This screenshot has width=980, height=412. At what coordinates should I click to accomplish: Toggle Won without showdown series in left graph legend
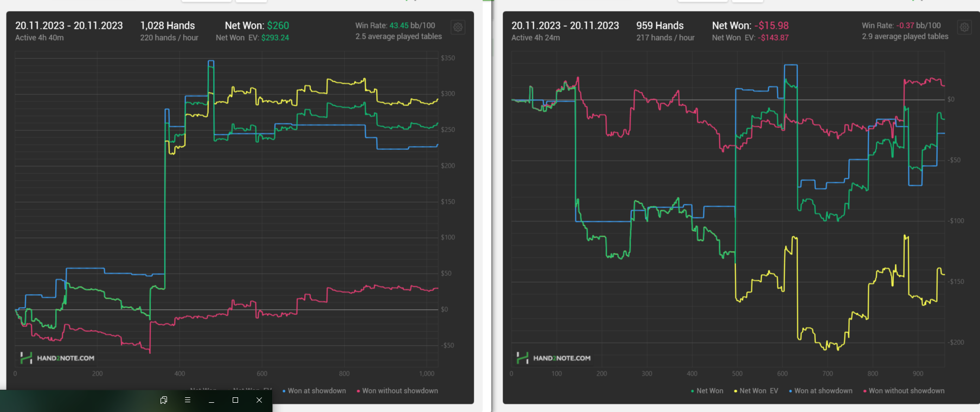coord(397,391)
